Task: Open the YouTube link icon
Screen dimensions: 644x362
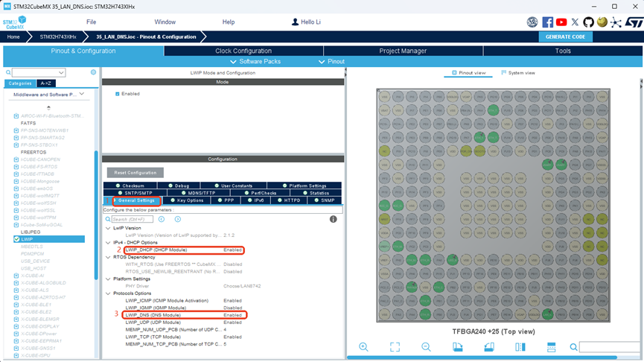Action: (561, 22)
